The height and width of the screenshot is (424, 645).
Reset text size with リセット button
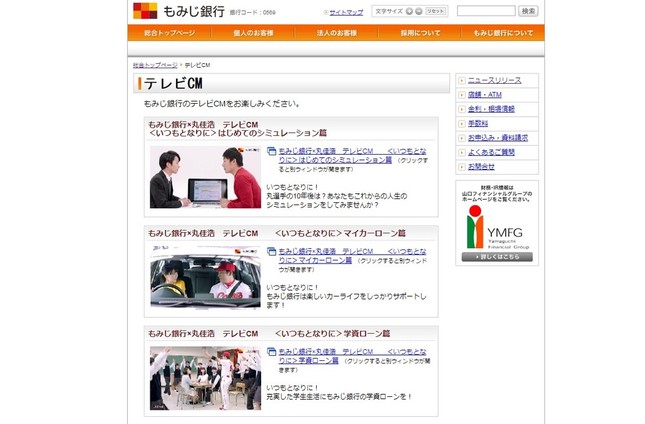pos(436,11)
